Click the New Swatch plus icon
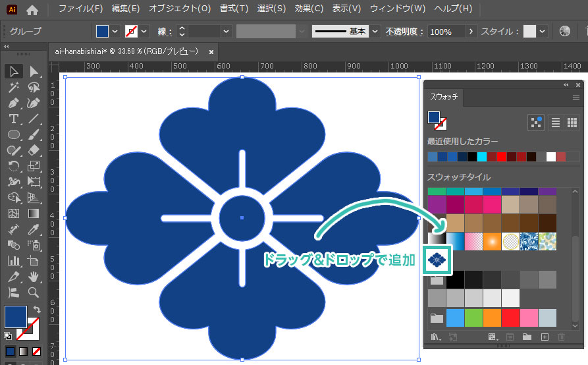The width and height of the screenshot is (588, 365). 544,337
